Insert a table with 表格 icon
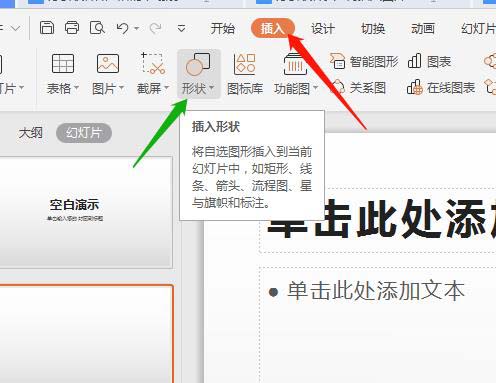The image size is (496, 383). (63, 63)
